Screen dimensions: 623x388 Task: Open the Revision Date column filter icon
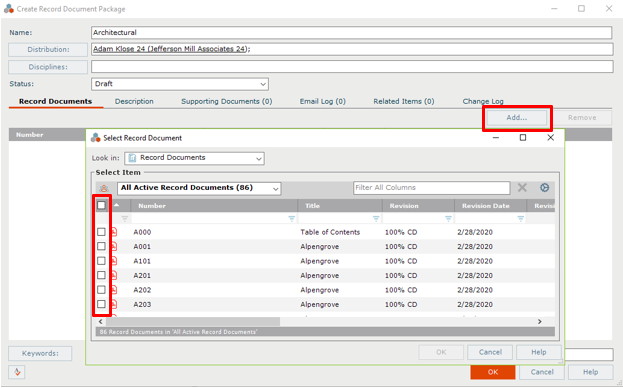(520, 219)
